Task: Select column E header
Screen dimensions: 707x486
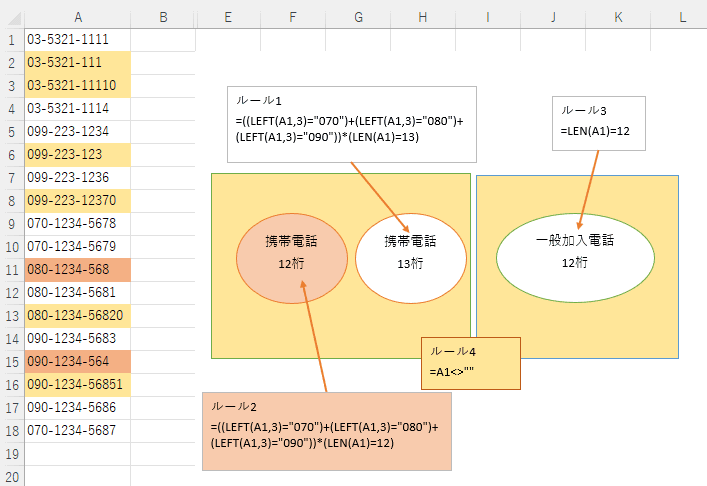Action: (x=228, y=18)
